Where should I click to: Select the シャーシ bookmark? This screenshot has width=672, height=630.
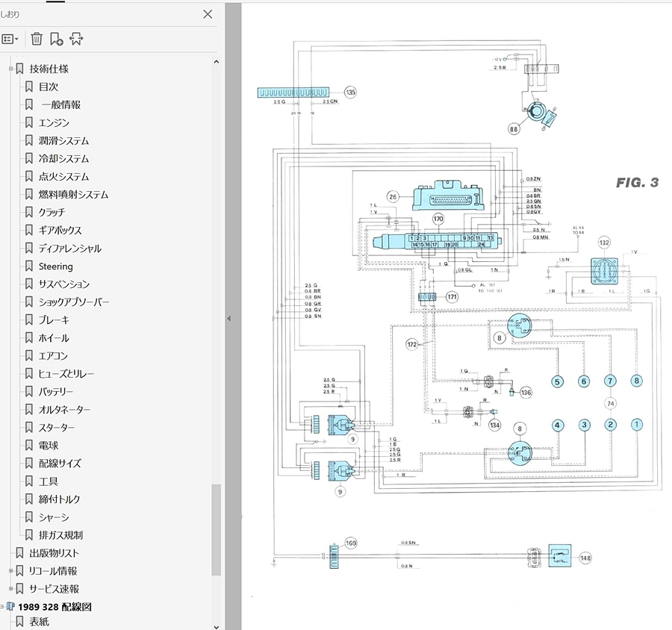pos(54,518)
